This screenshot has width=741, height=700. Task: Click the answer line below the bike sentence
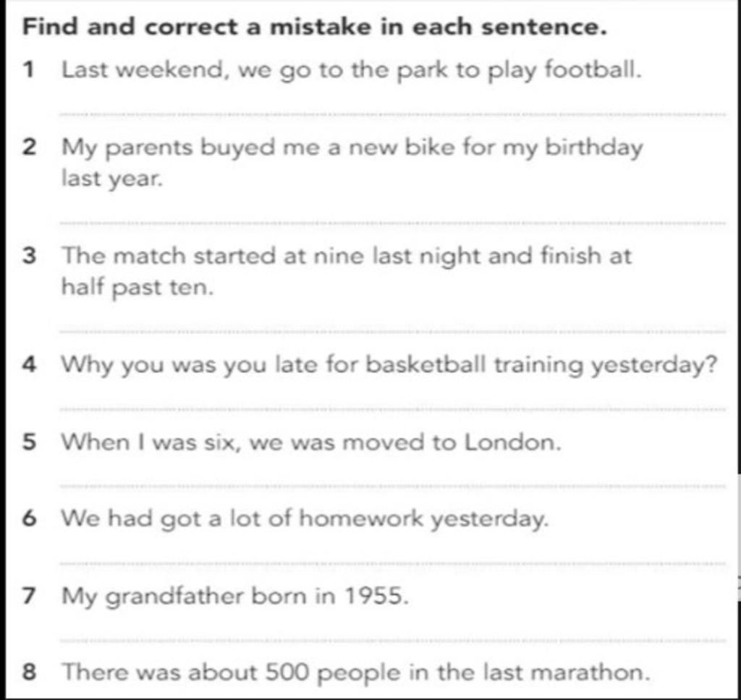[x=392, y=223]
